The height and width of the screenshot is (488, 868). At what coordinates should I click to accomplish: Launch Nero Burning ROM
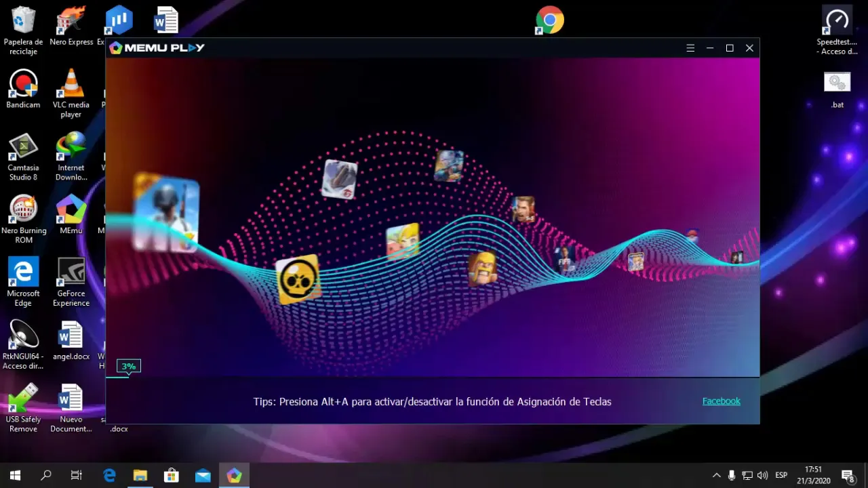[x=24, y=220]
